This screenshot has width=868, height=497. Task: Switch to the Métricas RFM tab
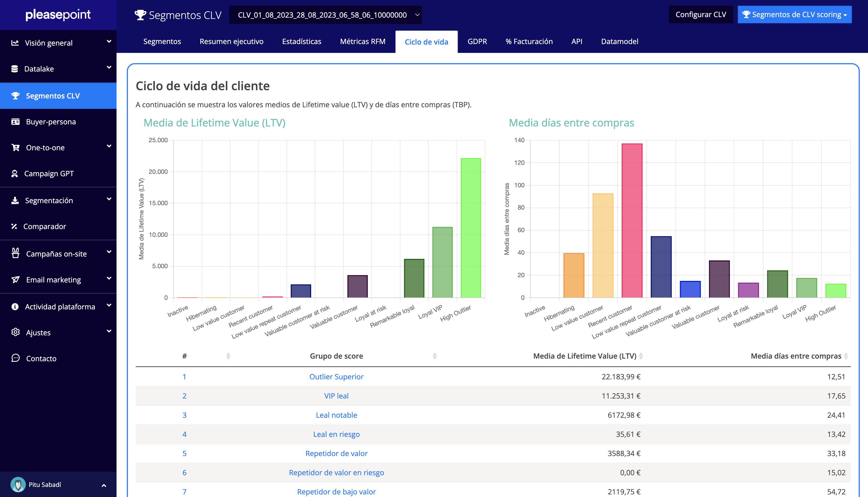(x=363, y=42)
